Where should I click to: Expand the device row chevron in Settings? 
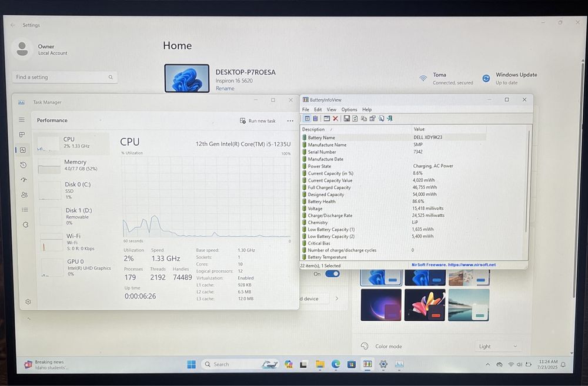337,298
